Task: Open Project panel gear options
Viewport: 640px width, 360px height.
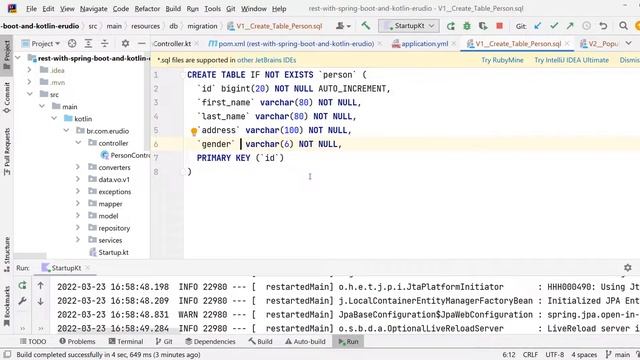Action: tap(125, 43)
